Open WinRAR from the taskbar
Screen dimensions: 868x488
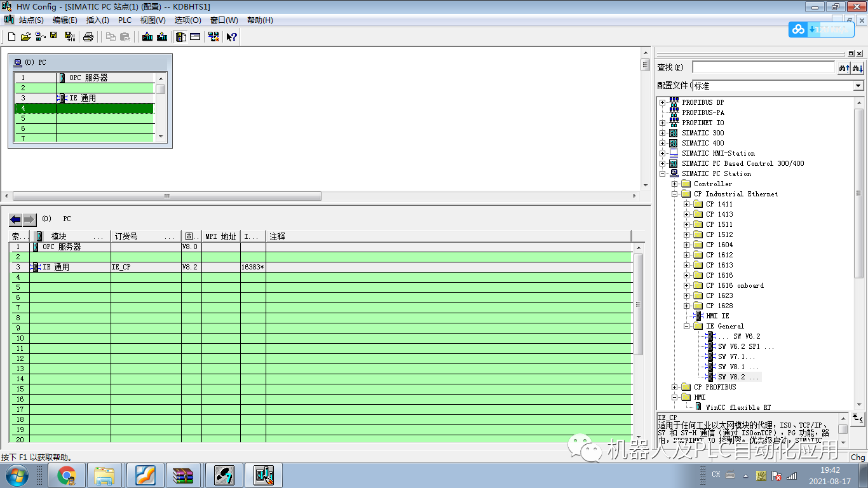pyautogui.click(x=184, y=475)
